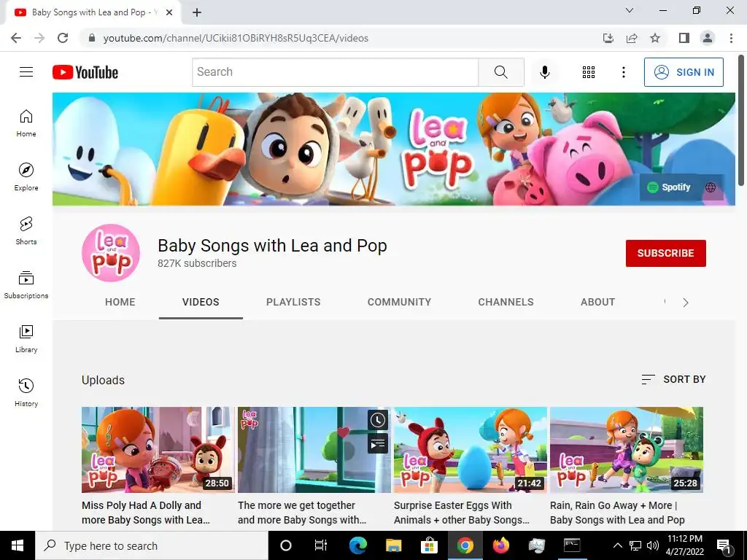Switch to the PLAYLISTS tab
Viewport: 747px width, 560px height.
click(293, 302)
